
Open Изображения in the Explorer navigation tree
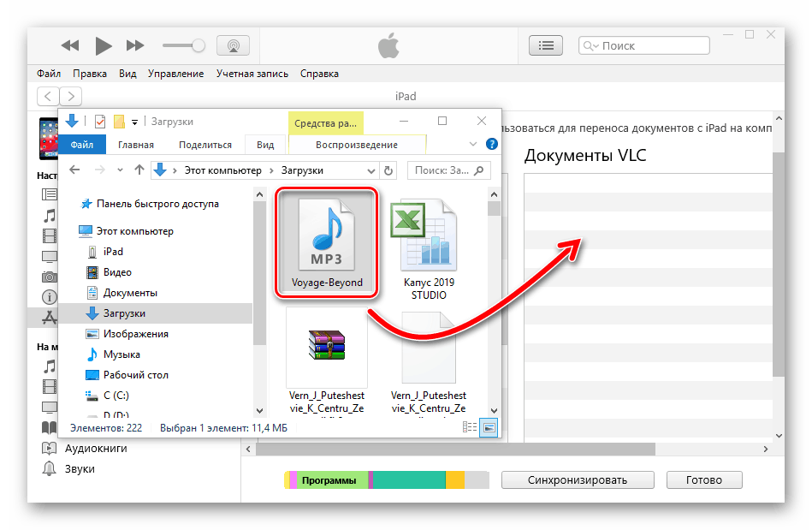coord(136,334)
